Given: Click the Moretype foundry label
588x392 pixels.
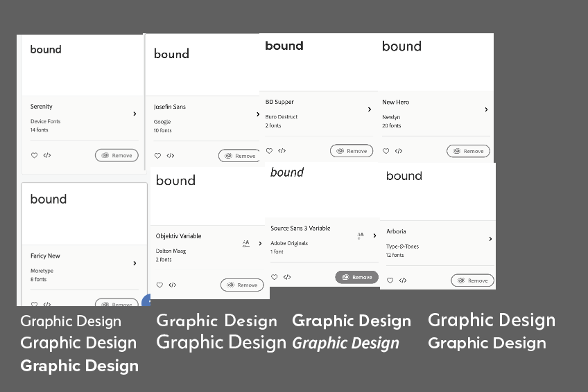Looking at the screenshot, I should tap(42, 271).
